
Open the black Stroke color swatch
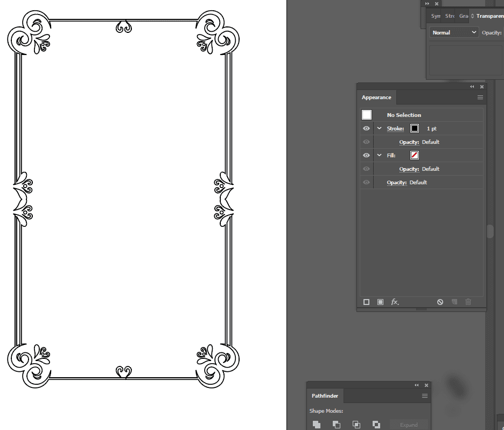tap(415, 128)
